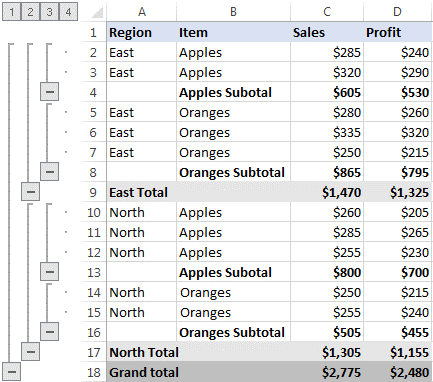Select the $700 subtotal cell
Viewport: 433px width, 382px height.
[398, 272]
